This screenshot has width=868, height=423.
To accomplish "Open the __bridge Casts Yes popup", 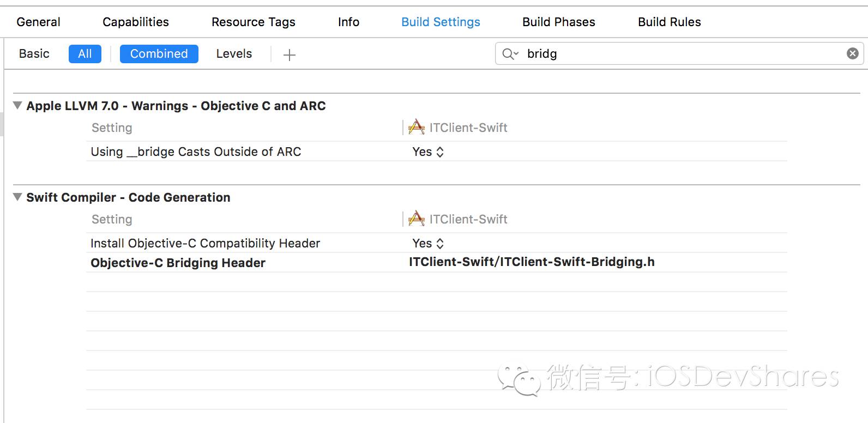I will tap(428, 152).
